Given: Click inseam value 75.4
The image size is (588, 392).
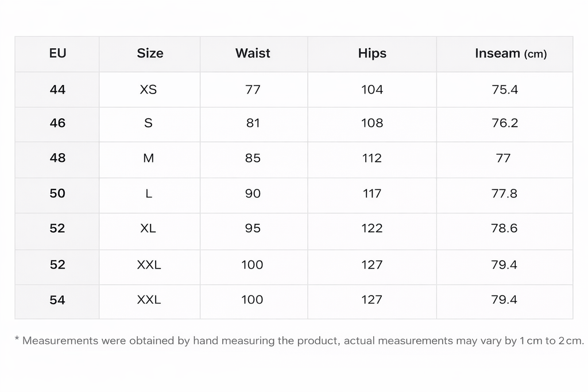Looking at the screenshot, I should pos(505,90).
